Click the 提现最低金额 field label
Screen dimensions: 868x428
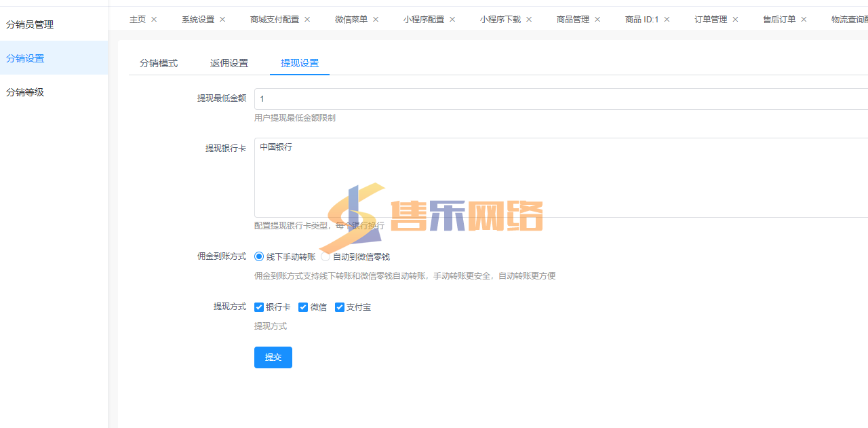tap(222, 98)
